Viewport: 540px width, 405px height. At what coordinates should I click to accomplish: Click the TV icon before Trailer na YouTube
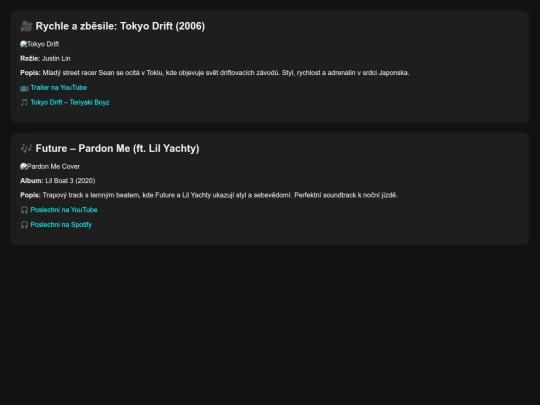[24, 88]
